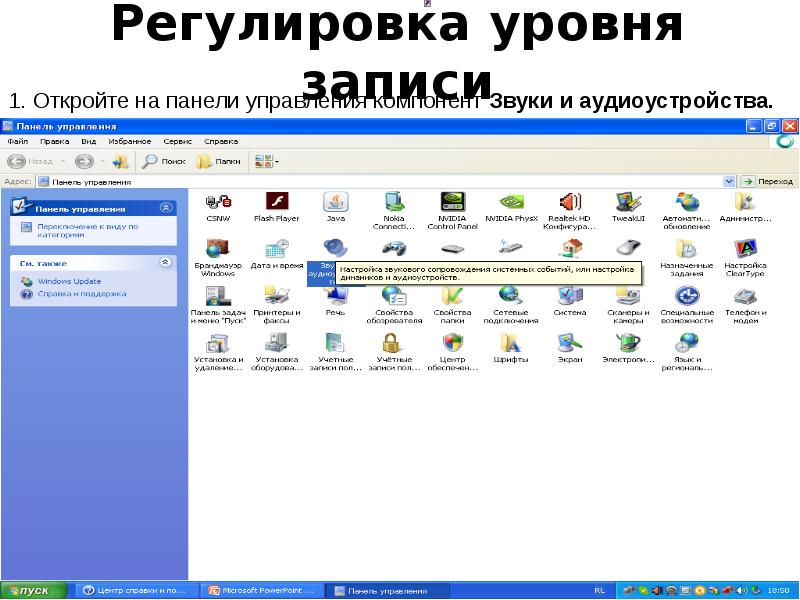Open the Речь icon
The width and height of the screenshot is (800, 600).
(x=335, y=301)
